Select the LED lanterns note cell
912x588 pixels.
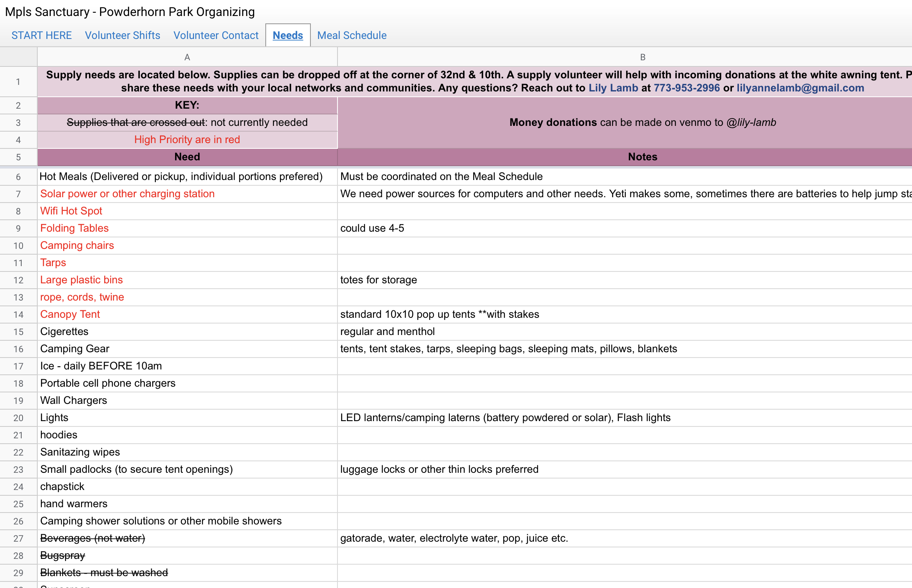tap(625, 418)
